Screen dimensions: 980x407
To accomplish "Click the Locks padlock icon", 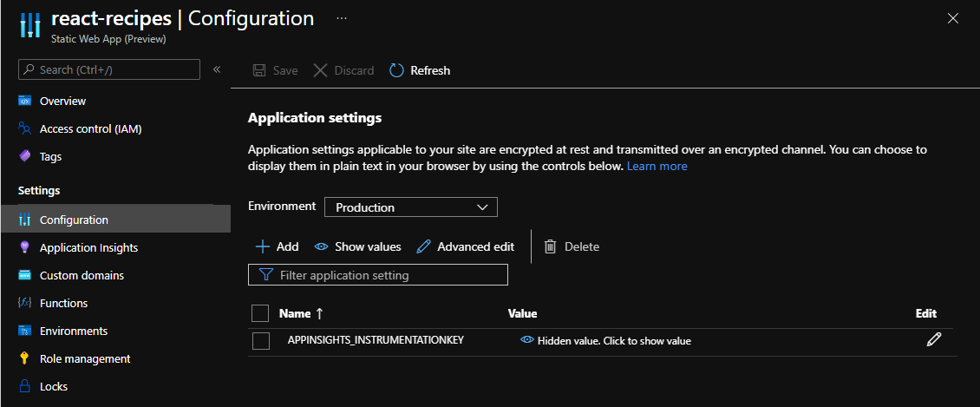I will (24, 386).
